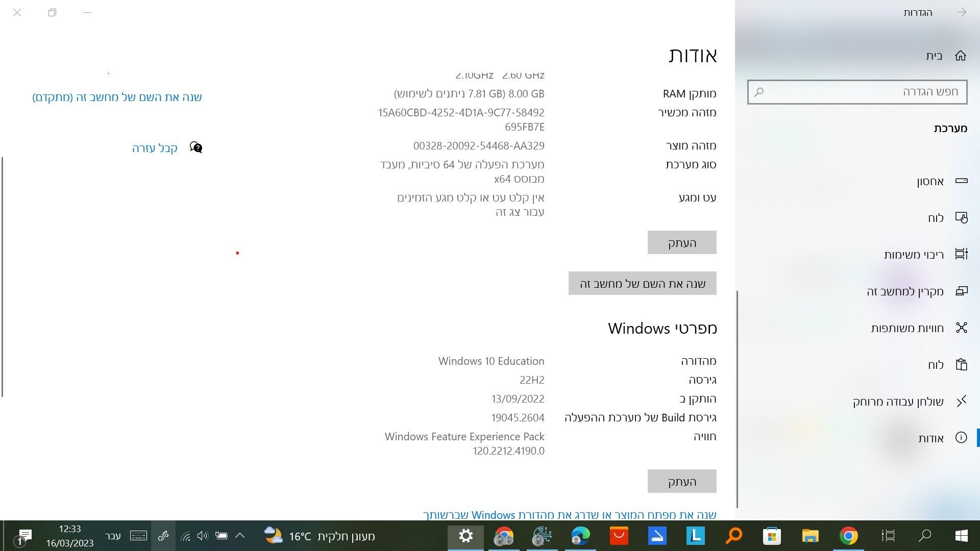Copy Windows specifications with lower העתק button
Image resolution: width=980 pixels, height=551 pixels.
click(682, 481)
